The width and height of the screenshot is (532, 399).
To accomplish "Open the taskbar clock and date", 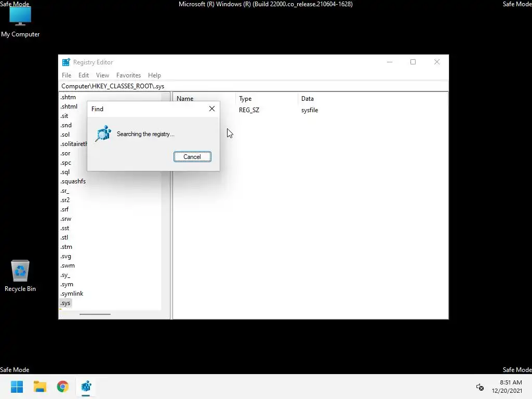I will 507,387.
